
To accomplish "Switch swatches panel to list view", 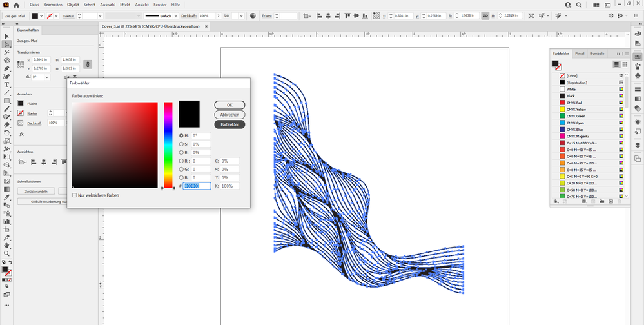I will [616, 64].
